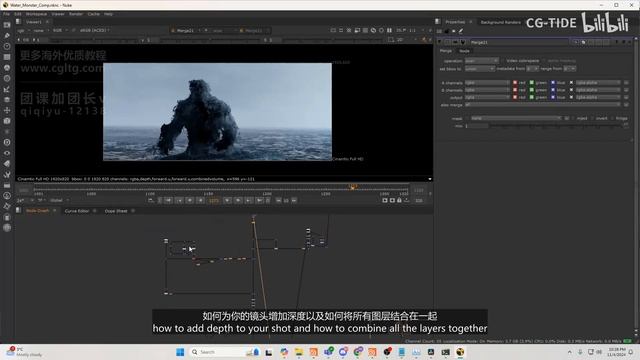Open the range from dropdown
Viewport: 640px width, 360px height.
coord(569,69)
